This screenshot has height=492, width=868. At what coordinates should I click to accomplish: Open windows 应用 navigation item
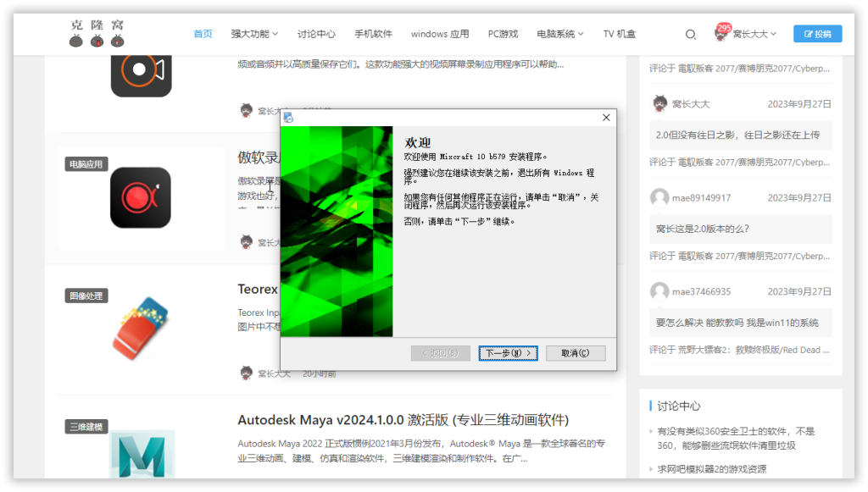click(440, 34)
